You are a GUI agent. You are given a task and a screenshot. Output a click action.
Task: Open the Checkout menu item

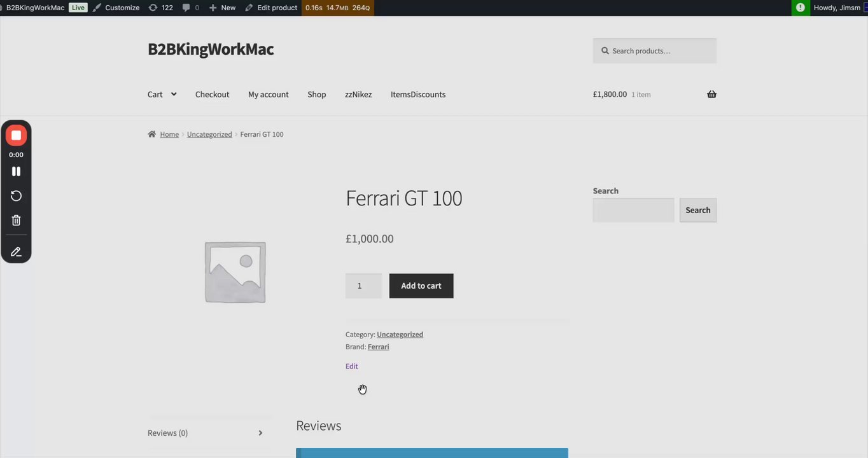tap(212, 94)
